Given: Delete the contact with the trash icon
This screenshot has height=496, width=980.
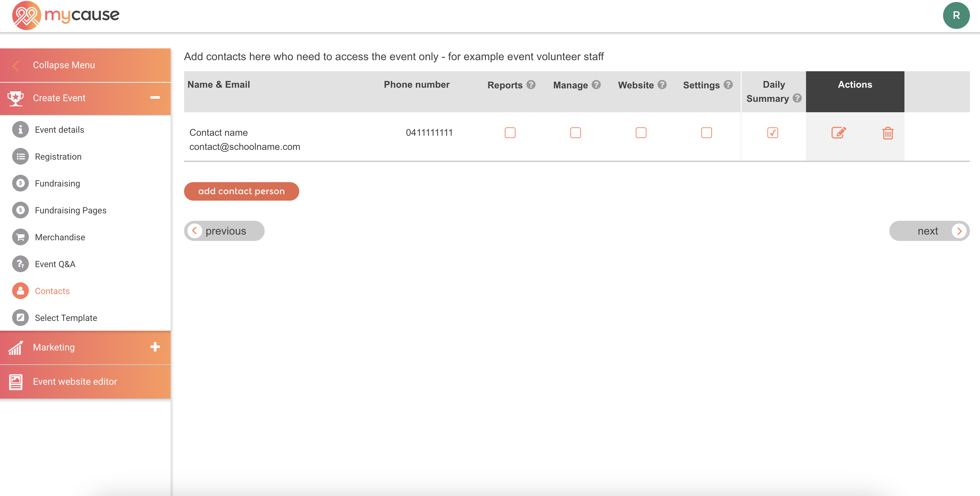Looking at the screenshot, I should (888, 133).
